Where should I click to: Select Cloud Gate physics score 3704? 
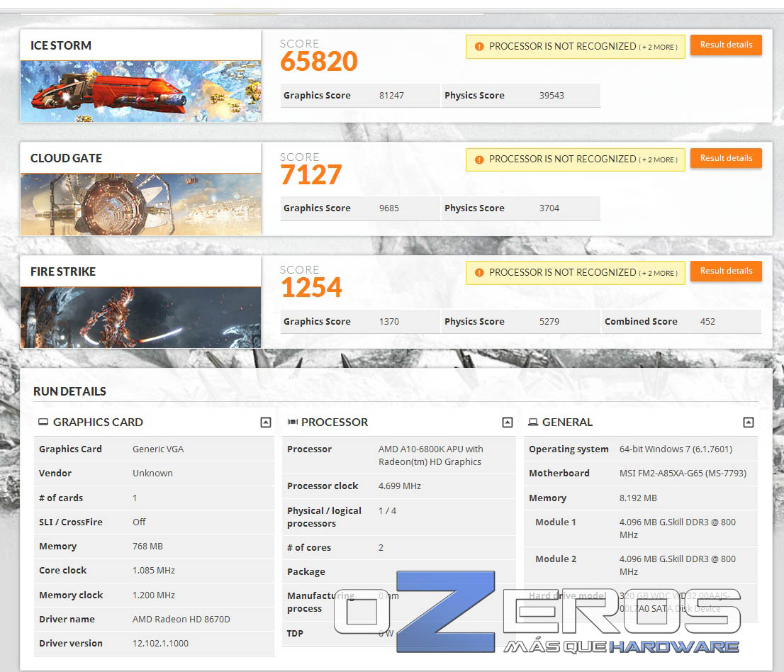tap(549, 208)
